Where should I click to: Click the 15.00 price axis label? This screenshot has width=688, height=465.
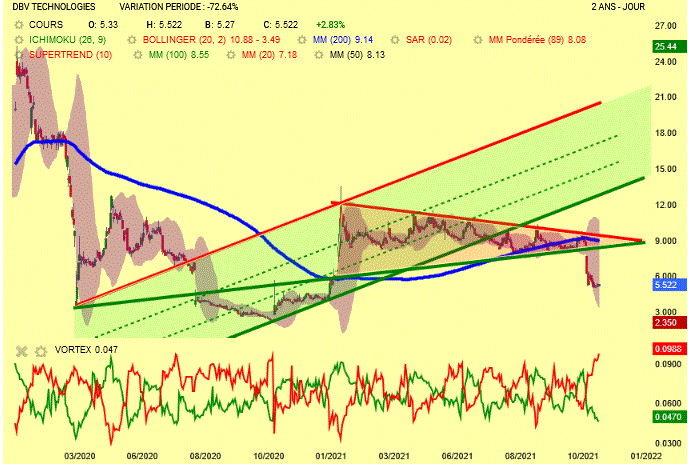click(666, 169)
